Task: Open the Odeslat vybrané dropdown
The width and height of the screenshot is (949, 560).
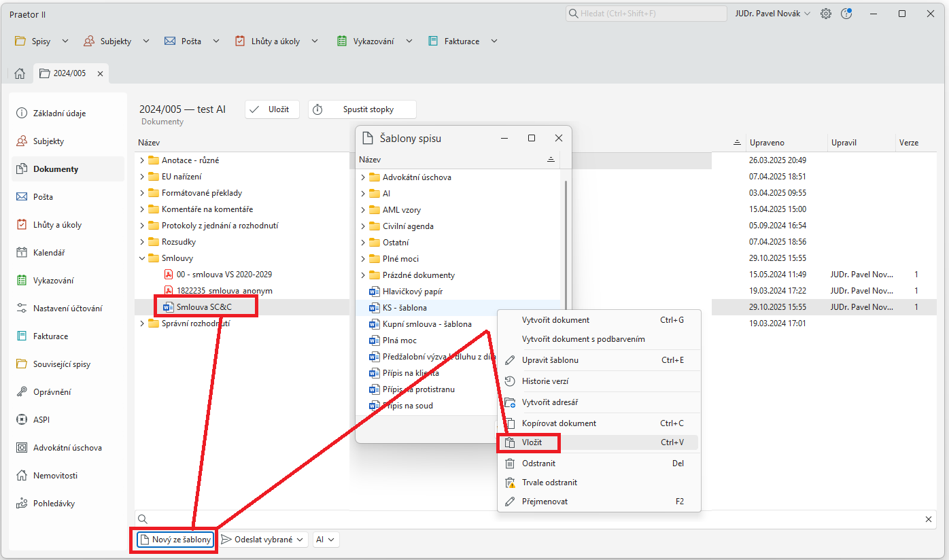Action: 264,540
